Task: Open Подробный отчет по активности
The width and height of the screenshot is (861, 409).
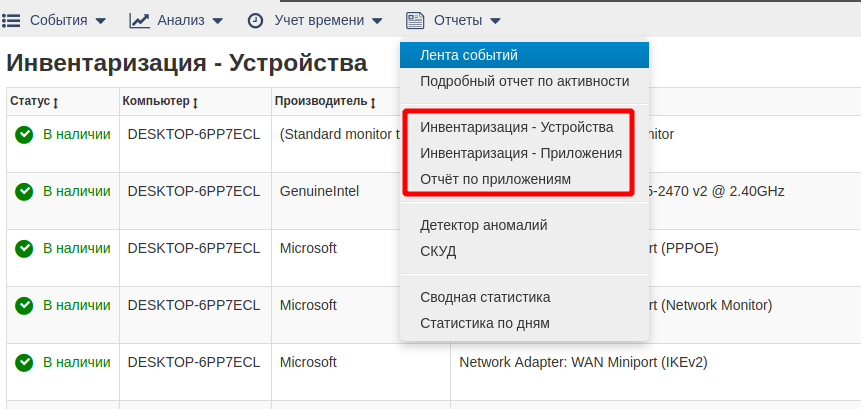Action: pos(524,81)
